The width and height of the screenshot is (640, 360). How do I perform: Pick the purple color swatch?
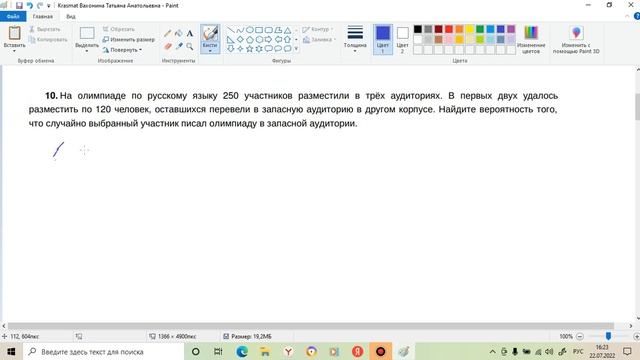[x=511, y=29]
